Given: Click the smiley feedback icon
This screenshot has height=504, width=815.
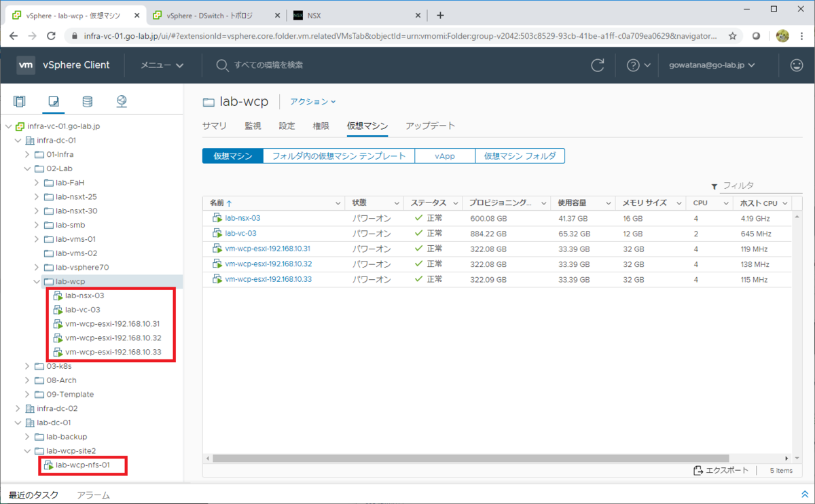Looking at the screenshot, I should (x=797, y=65).
